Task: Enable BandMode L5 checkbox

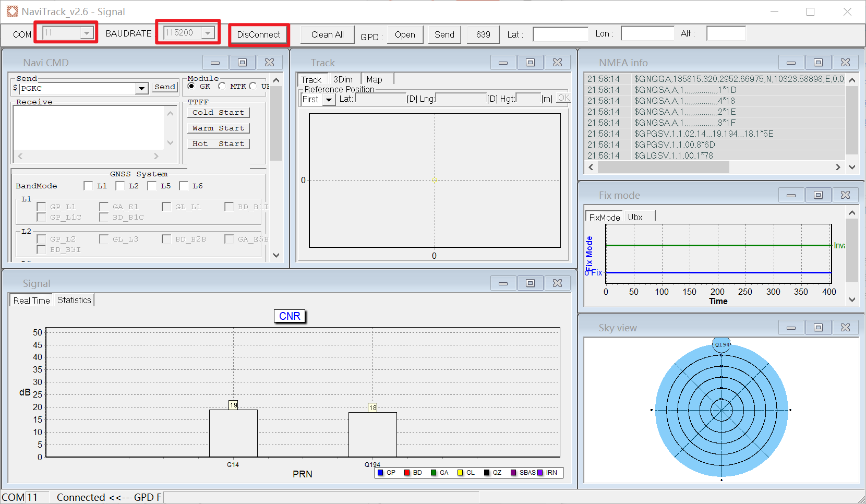Action: click(152, 186)
